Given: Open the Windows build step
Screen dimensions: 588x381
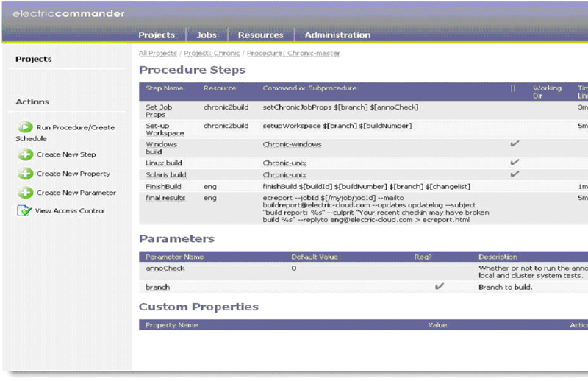Looking at the screenshot, I should [161, 148].
